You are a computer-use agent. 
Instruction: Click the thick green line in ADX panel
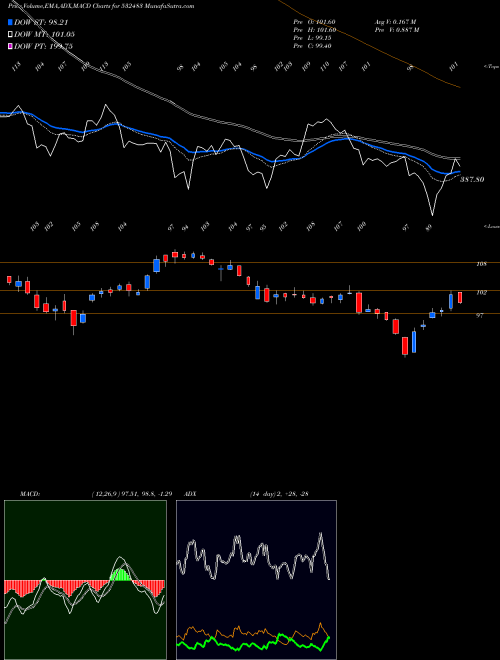point(253,643)
